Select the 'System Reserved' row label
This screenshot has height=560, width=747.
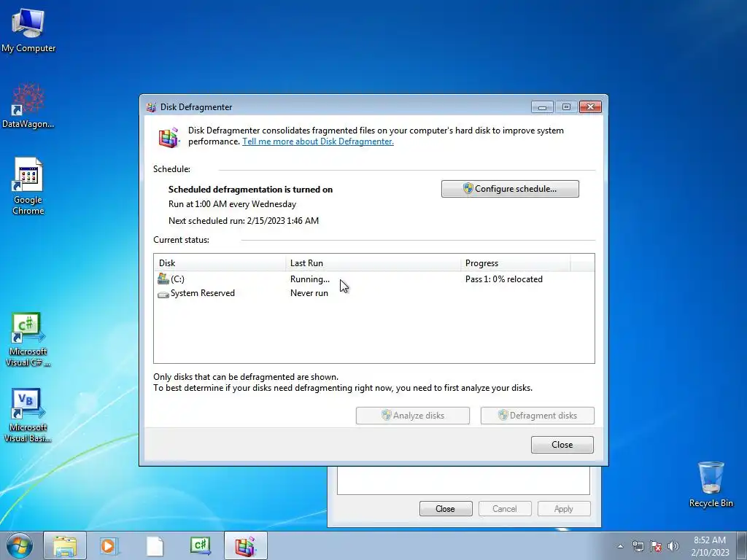coord(203,293)
